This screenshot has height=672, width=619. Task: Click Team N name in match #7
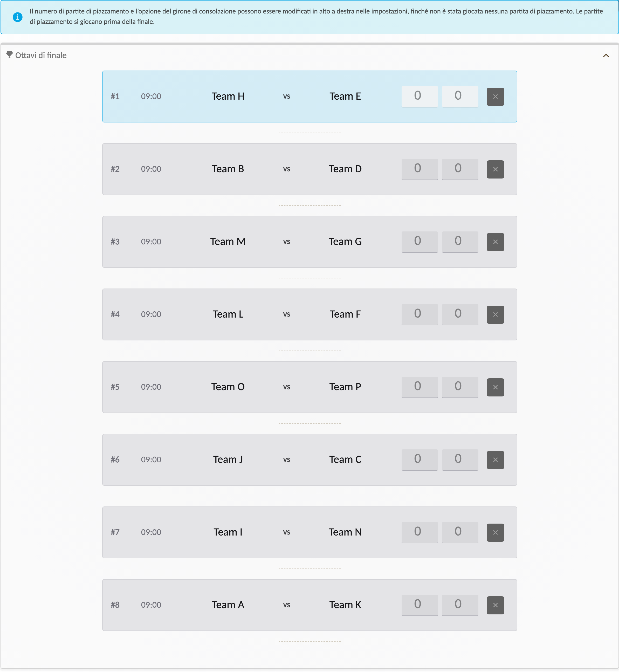345,532
